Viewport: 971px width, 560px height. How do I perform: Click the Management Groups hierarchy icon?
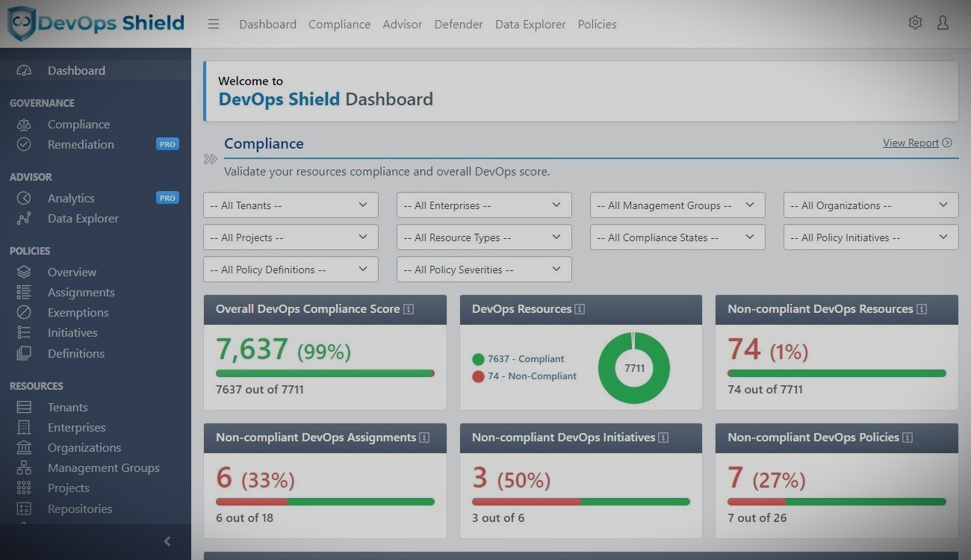pyautogui.click(x=24, y=468)
